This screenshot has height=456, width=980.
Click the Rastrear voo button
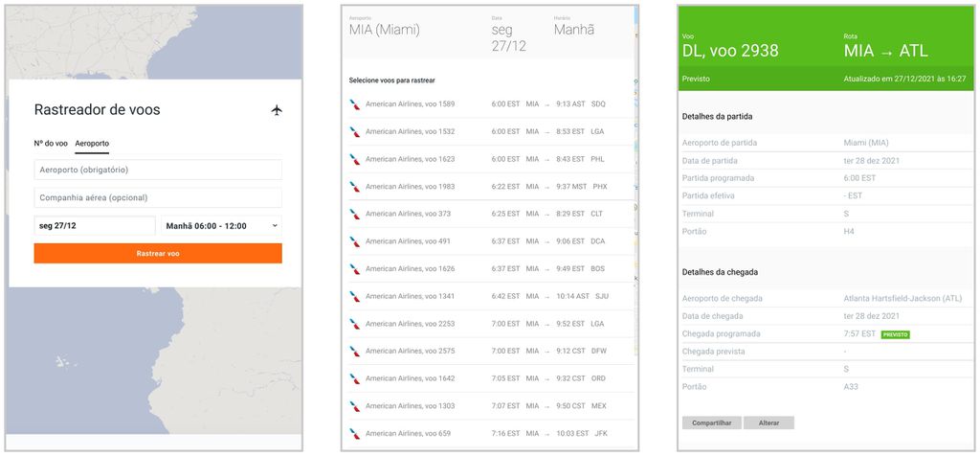point(158,253)
